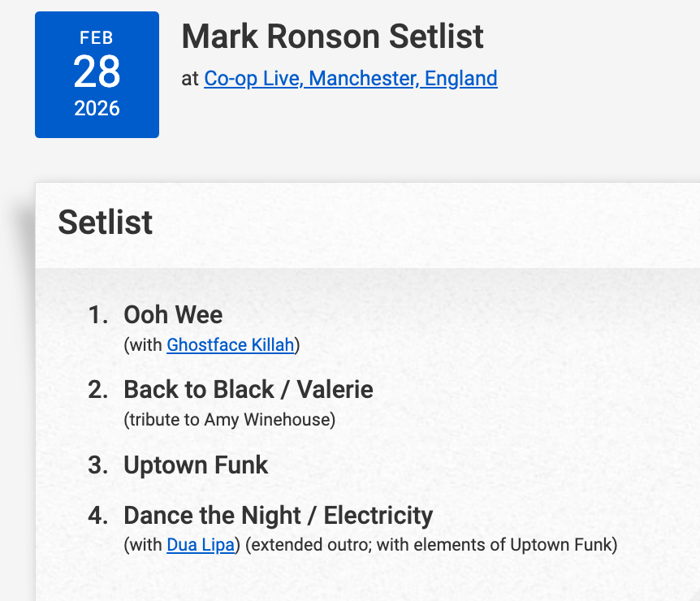
Task: Click the day number 28 in date box
Action: click(x=97, y=72)
